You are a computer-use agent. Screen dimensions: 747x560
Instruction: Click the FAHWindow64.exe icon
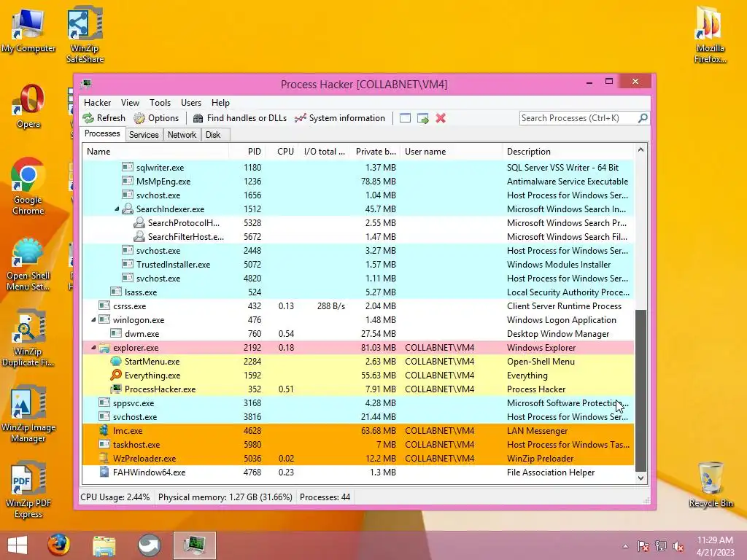coord(104,472)
